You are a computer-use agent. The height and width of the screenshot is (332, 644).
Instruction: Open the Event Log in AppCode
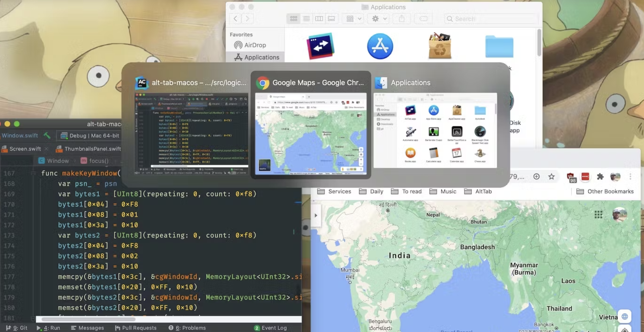click(271, 328)
